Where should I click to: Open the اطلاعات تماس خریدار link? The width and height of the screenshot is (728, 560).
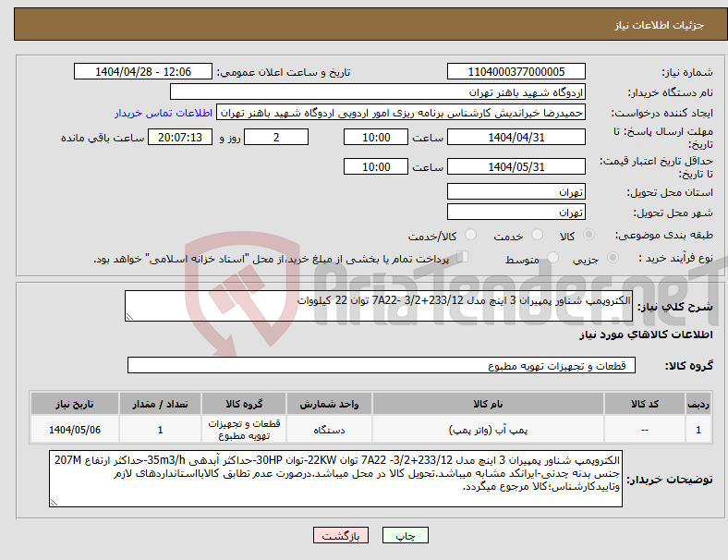tap(164, 113)
